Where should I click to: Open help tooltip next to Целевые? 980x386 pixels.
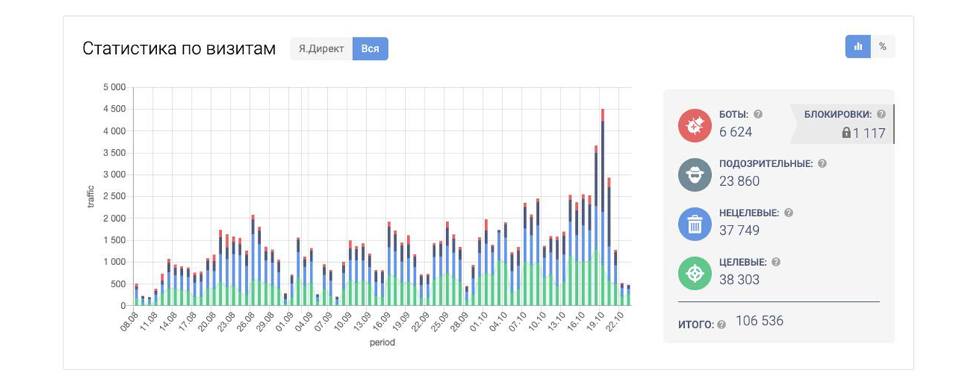pyautogui.click(x=776, y=262)
